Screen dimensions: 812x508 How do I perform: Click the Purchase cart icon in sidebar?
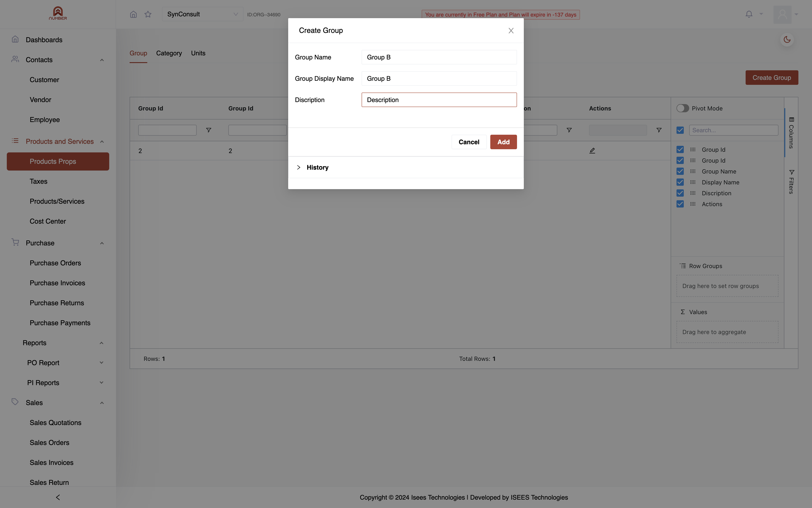tap(15, 242)
